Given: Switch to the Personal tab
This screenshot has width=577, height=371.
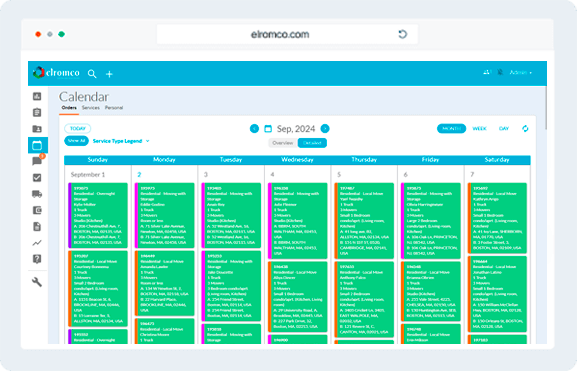Looking at the screenshot, I should [114, 108].
